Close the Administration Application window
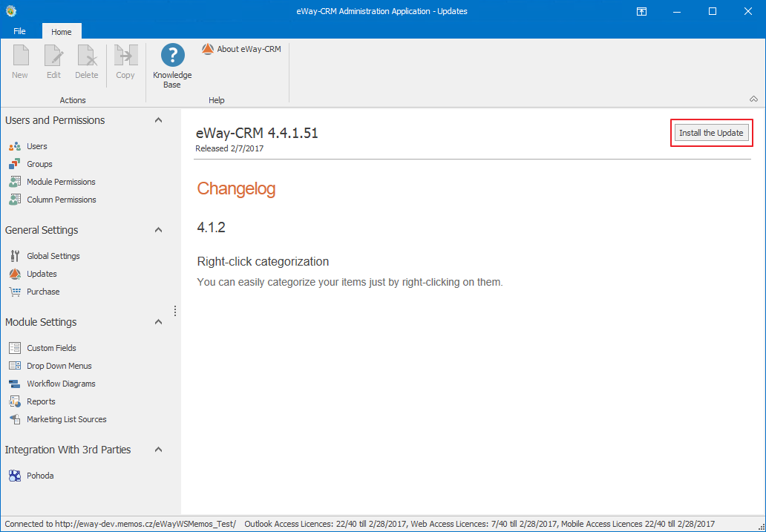This screenshot has width=766, height=532. 748,11
